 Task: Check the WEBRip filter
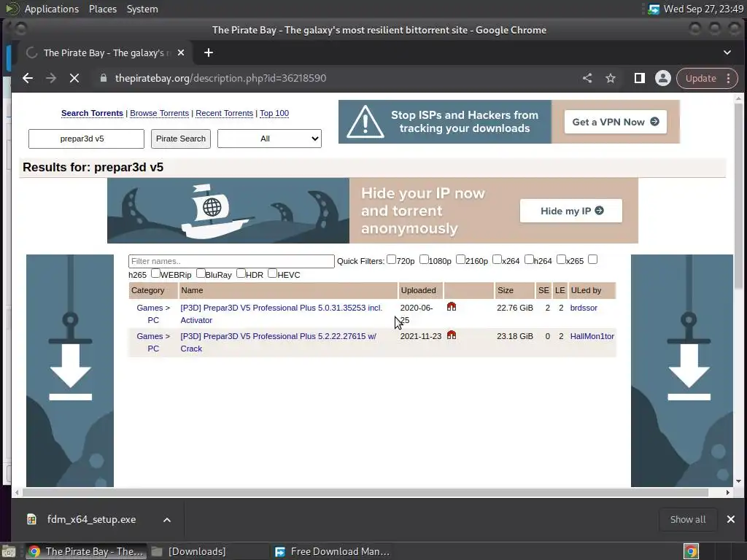pyautogui.click(x=155, y=273)
